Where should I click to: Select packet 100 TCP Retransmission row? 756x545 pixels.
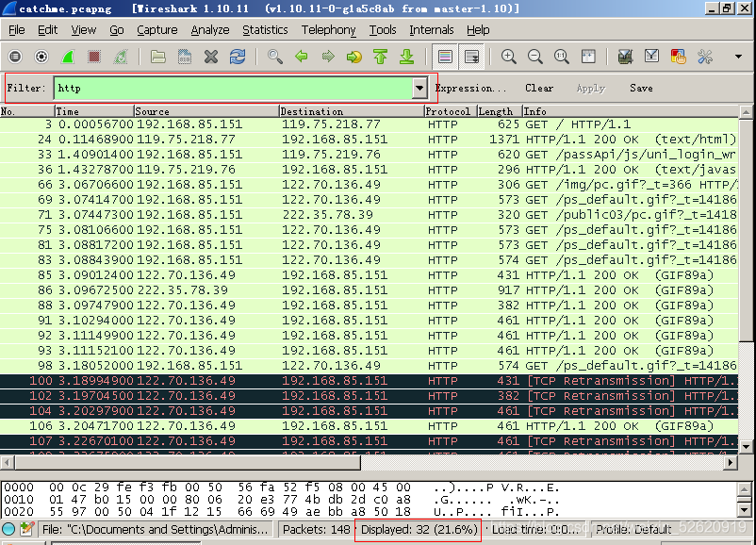(x=369, y=381)
